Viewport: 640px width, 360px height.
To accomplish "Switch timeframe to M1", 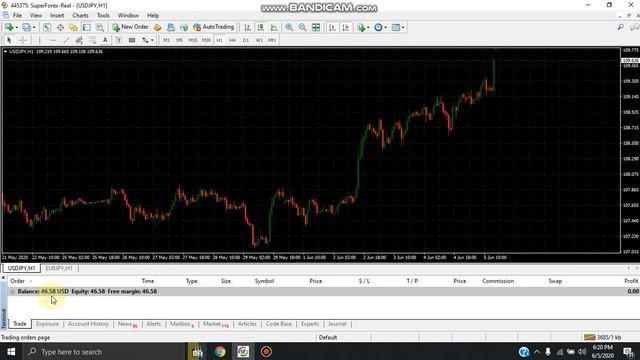I will pyautogui.click(x=167, y=40).
